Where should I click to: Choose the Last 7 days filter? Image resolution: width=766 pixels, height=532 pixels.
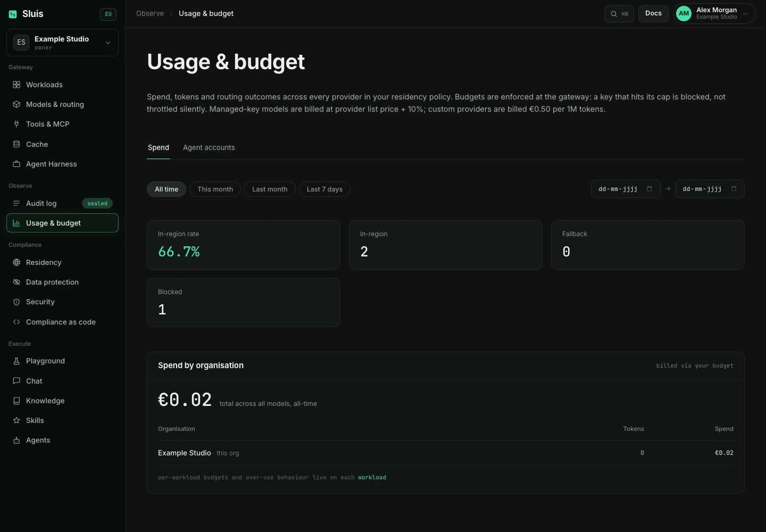pyautogui.click(x=324, y=189)
